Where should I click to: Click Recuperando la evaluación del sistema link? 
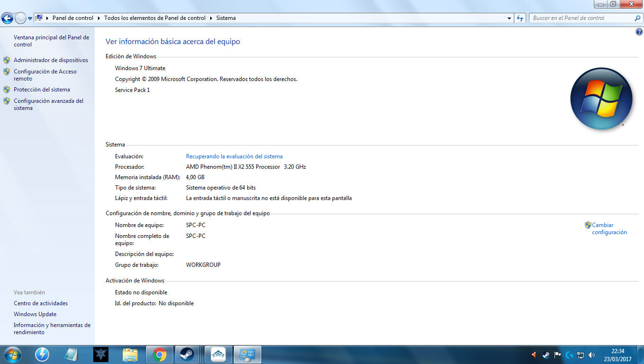pos(234,156)
